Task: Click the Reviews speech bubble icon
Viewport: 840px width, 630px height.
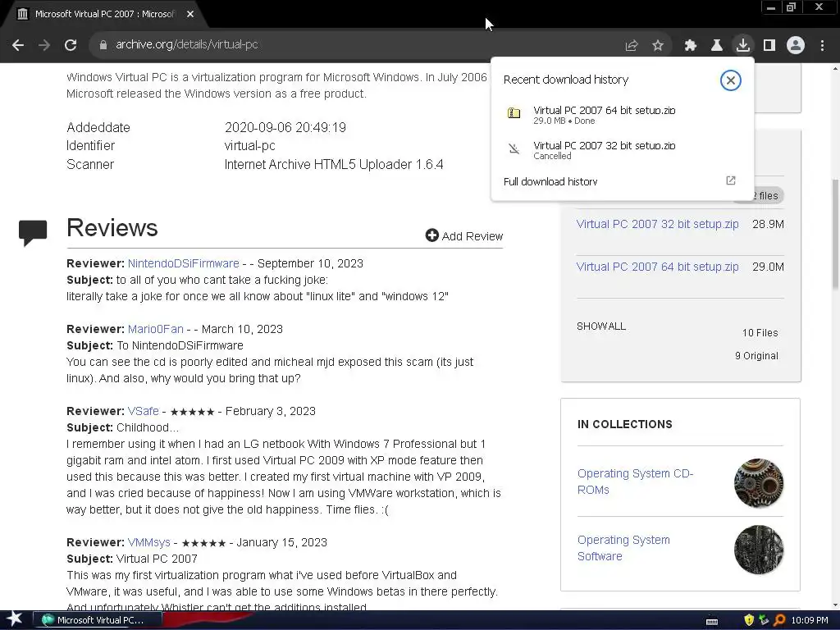Action: [33, 232]
